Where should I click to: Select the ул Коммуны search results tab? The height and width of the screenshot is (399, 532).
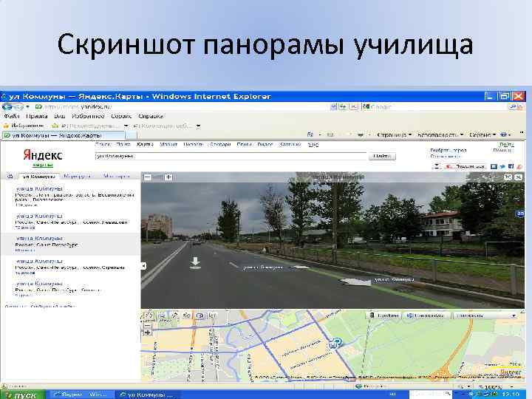38,177
